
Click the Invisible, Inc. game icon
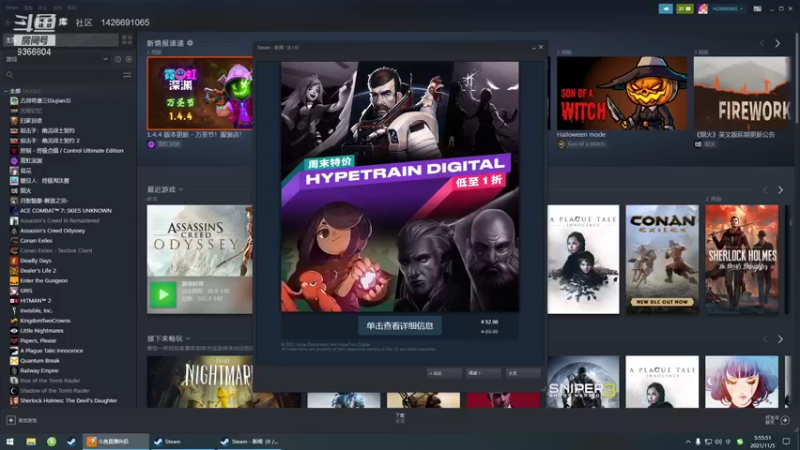click(14, 311)
